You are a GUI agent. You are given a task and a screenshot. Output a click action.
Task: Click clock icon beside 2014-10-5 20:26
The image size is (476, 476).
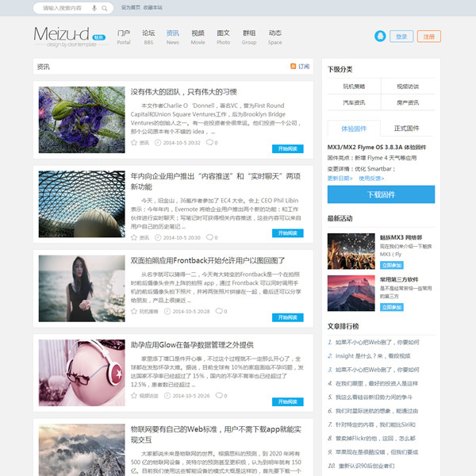(167, 396)
